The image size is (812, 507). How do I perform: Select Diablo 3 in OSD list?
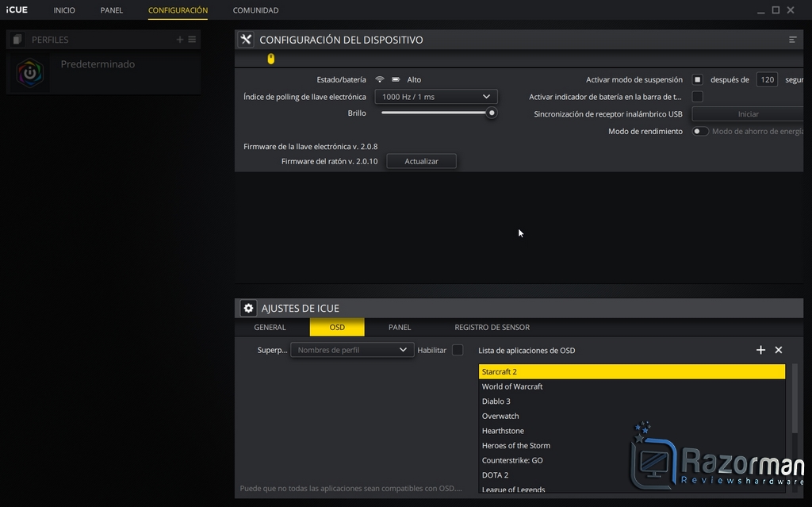tap(632, 401)
